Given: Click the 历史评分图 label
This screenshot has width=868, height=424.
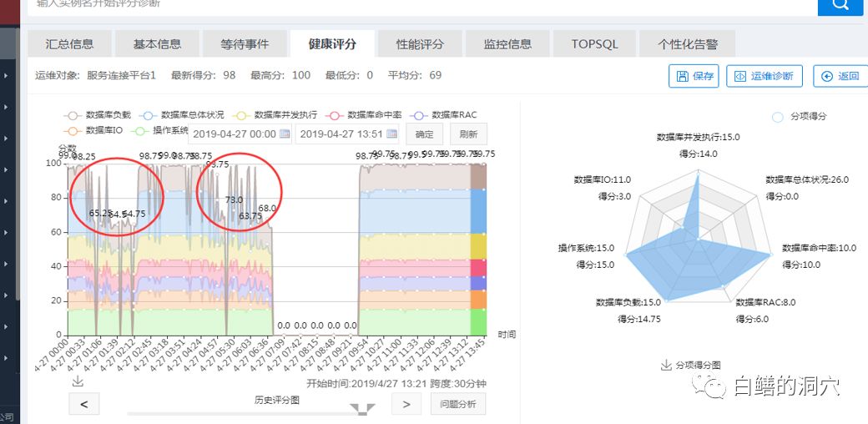Looking at the screenshot, I should (x=277, y=400).
